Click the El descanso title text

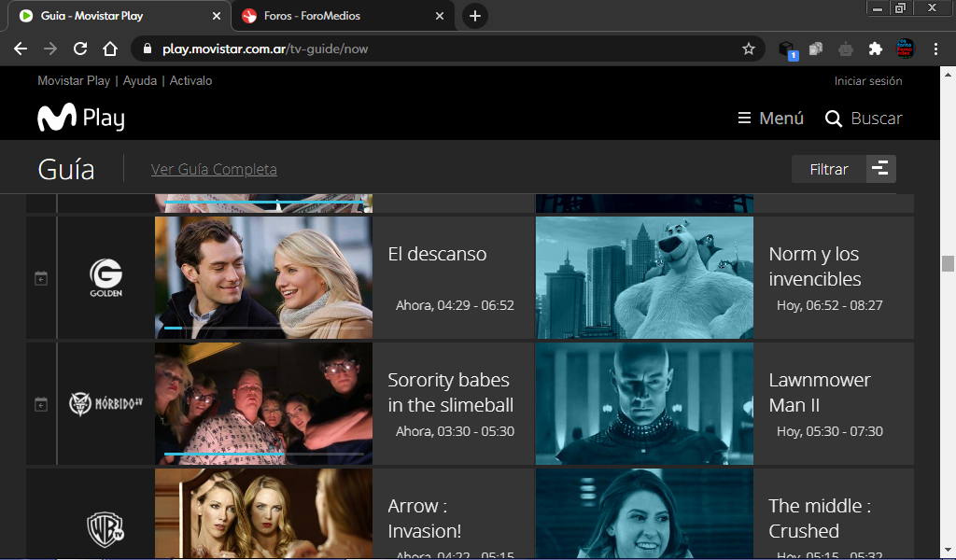437,254
